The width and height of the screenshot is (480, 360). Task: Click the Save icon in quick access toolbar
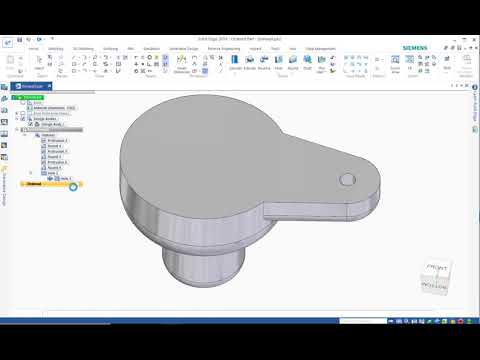[x=20, y=40]
